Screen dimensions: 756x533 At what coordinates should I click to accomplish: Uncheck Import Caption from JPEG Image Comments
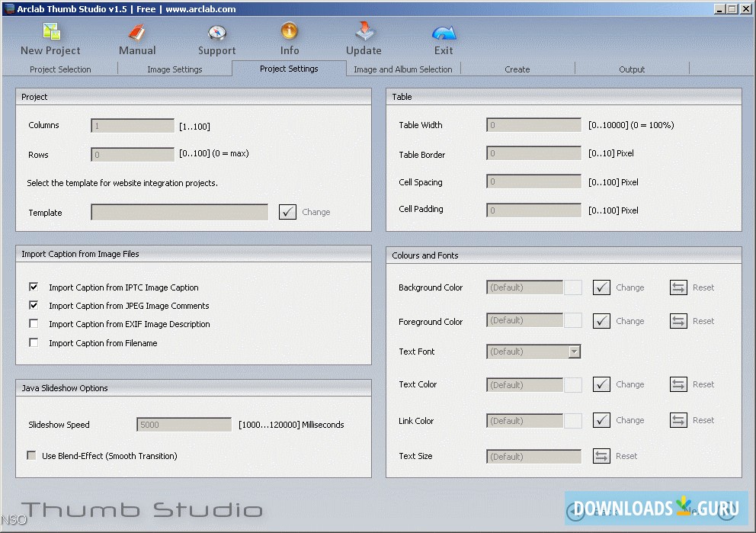[x=34, y=305]
